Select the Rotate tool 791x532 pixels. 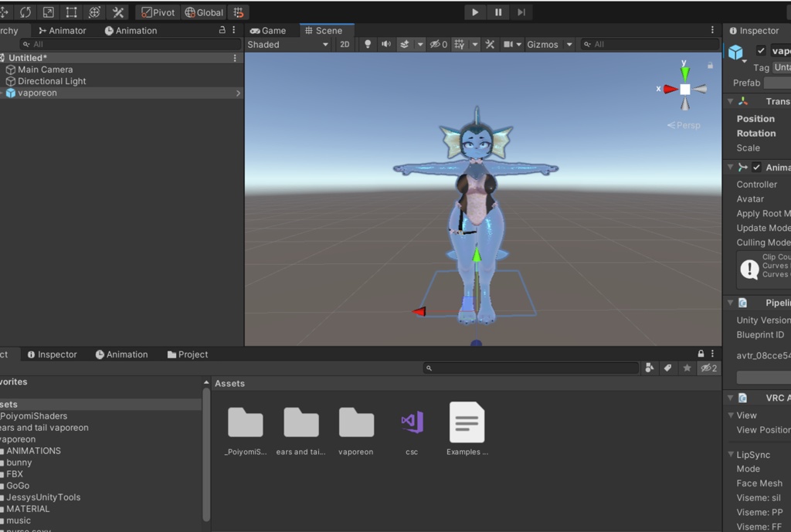[25, 12]
